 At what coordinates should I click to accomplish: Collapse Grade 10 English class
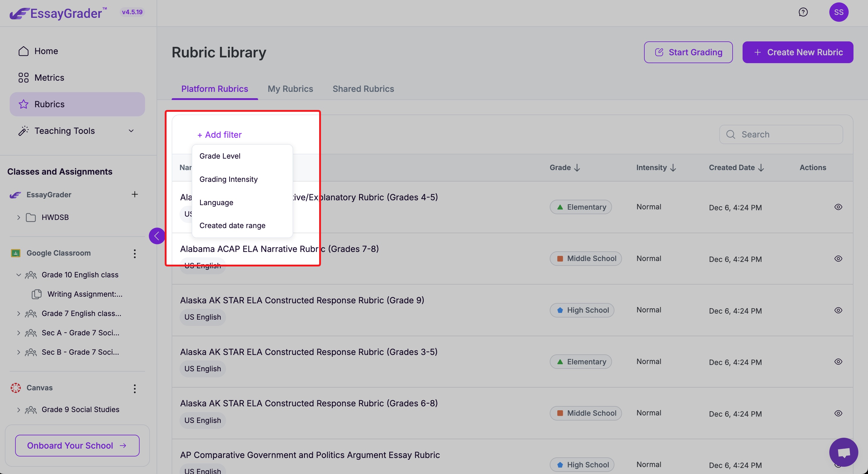(18, 275)
